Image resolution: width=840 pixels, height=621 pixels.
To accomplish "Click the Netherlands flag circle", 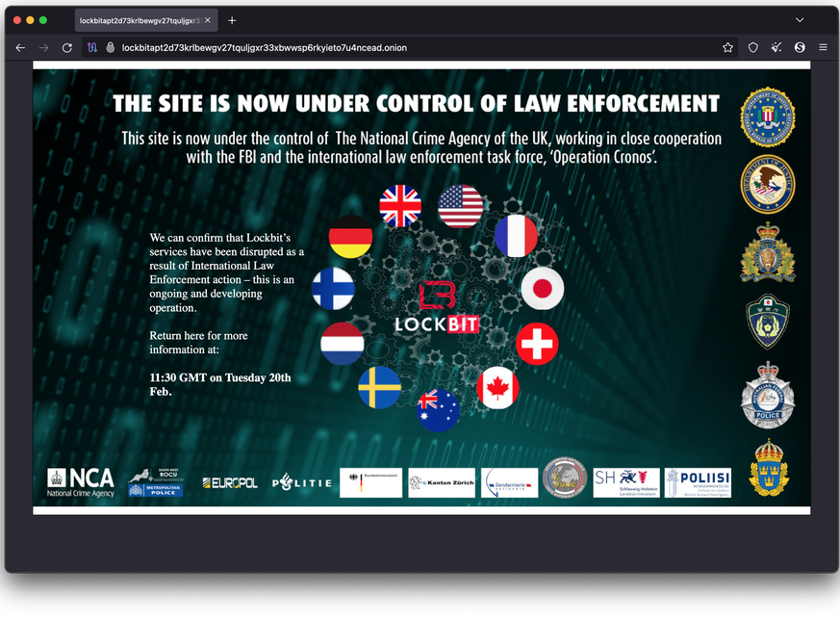I will (x=342, y=344).
